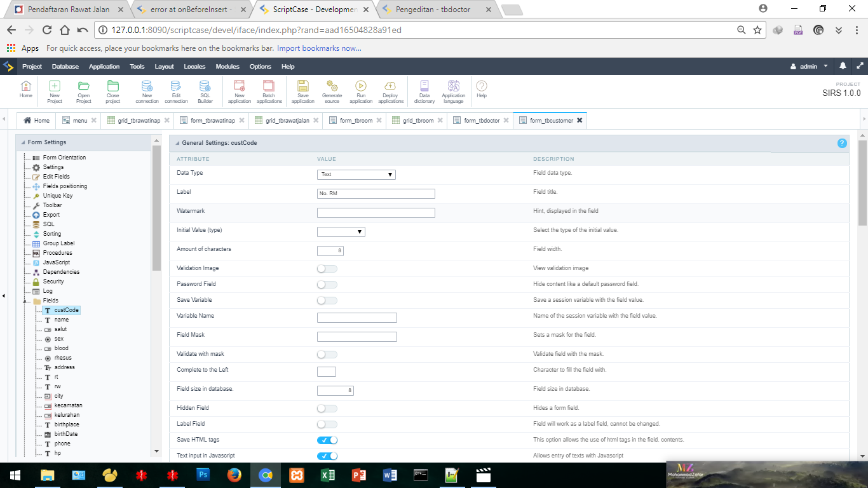
Task: Reload the browser page
Action: pyautogui.click(x=46, y=30)
